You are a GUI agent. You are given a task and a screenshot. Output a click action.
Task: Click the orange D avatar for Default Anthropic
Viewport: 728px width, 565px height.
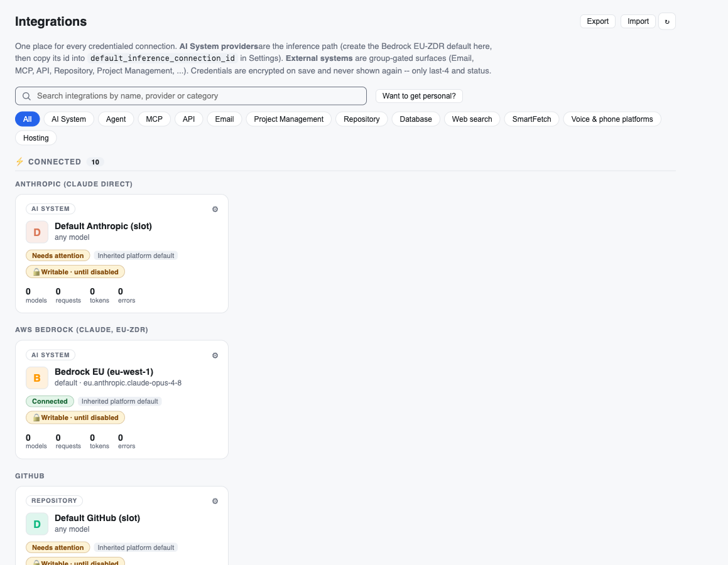coord(37,232)
